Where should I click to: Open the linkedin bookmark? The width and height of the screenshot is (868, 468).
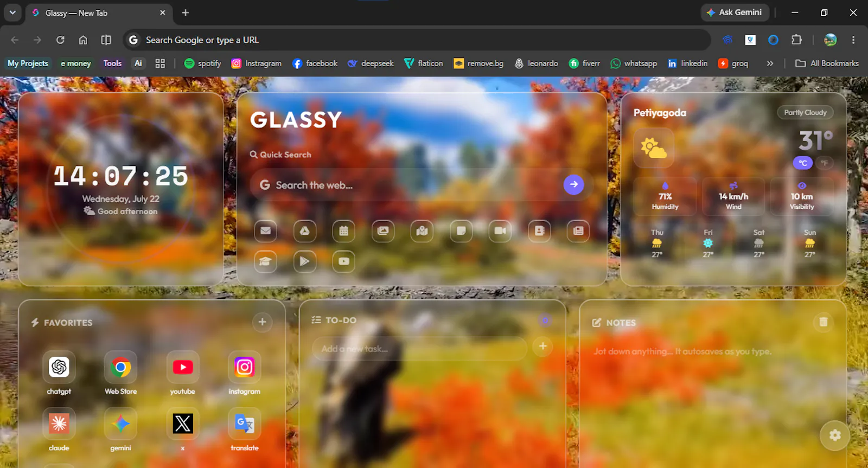coord(687,63)
